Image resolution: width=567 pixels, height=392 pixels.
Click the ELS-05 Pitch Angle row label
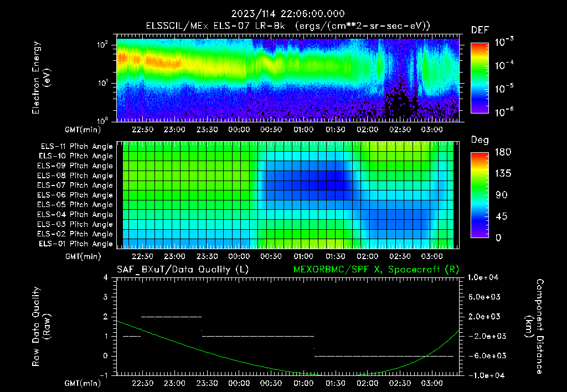pos(75,205)
